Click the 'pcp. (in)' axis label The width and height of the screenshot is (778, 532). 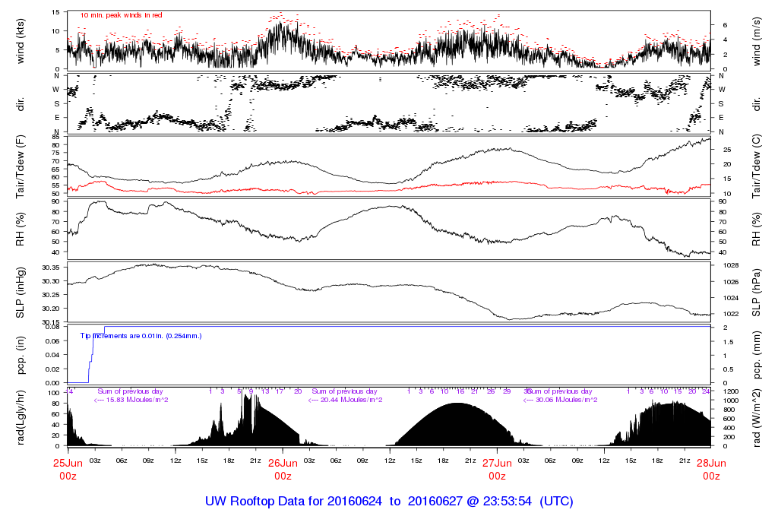(x=21, y=354)
